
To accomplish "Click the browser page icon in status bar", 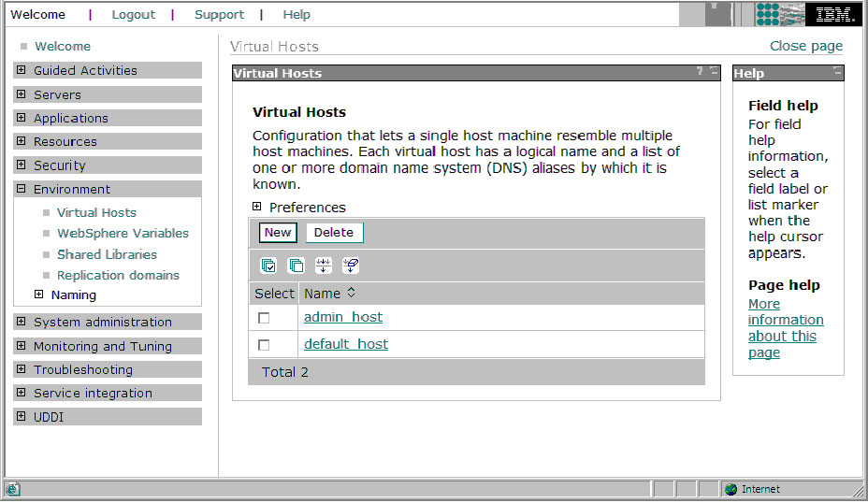I will pyautogui.click(x=13, y=489).
